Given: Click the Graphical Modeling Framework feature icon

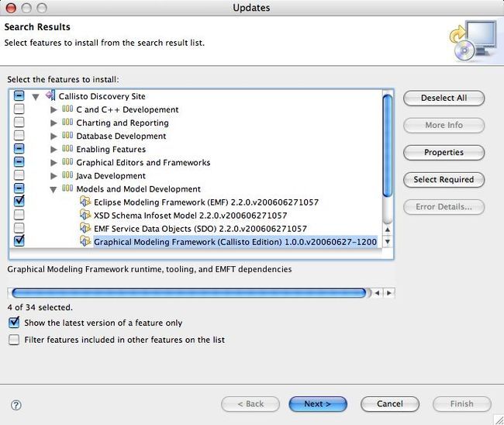Looking at the screenshot, I should tap(85, 241).
